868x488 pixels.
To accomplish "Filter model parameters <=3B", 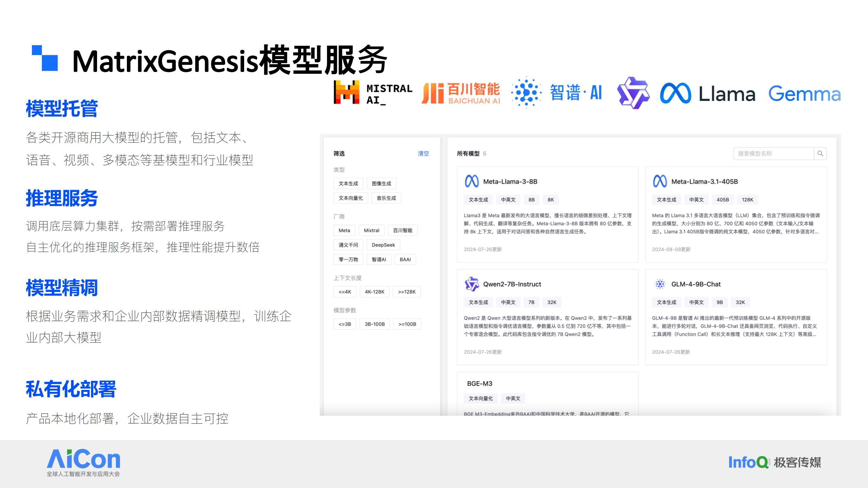I will (x=345, y=324).
